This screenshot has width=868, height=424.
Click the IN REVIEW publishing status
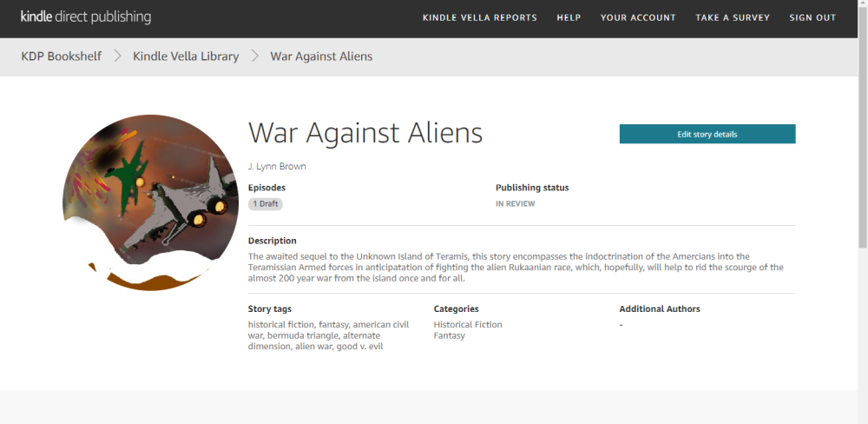(x=515, y=204)
